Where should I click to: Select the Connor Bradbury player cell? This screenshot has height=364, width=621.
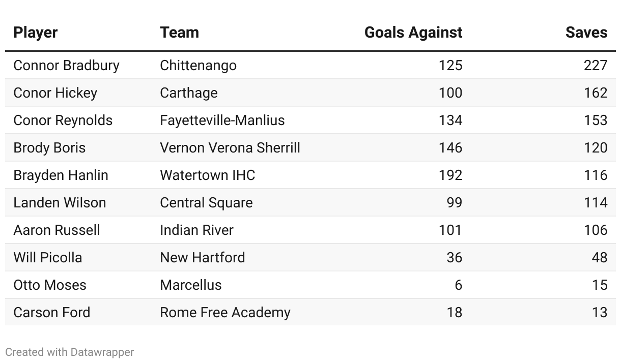[x=66, y=66]
